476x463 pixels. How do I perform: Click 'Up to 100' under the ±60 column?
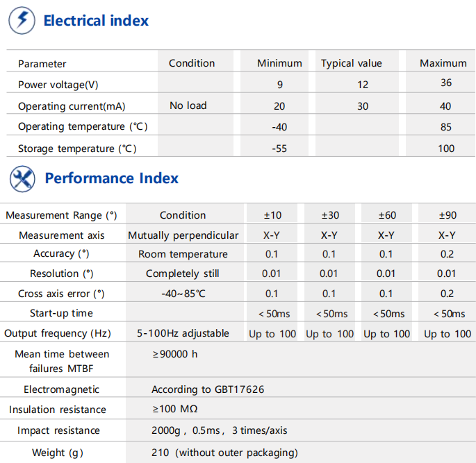click(387, 334)
